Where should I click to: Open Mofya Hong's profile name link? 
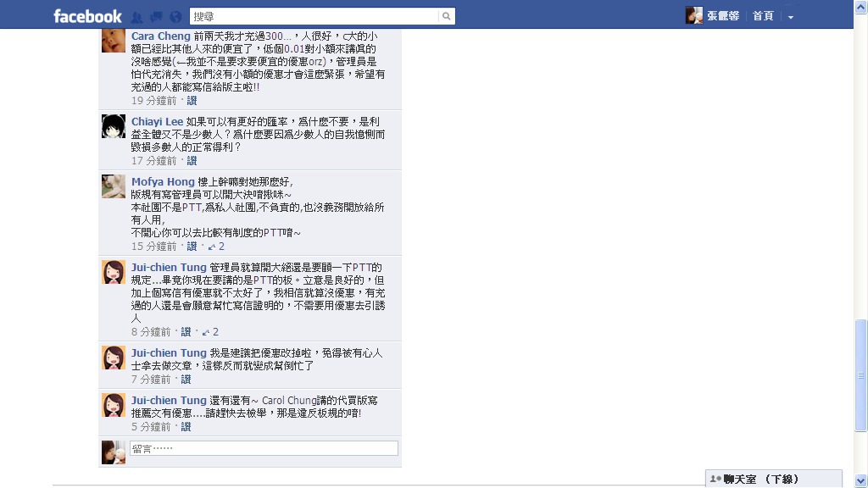[163, 181]
